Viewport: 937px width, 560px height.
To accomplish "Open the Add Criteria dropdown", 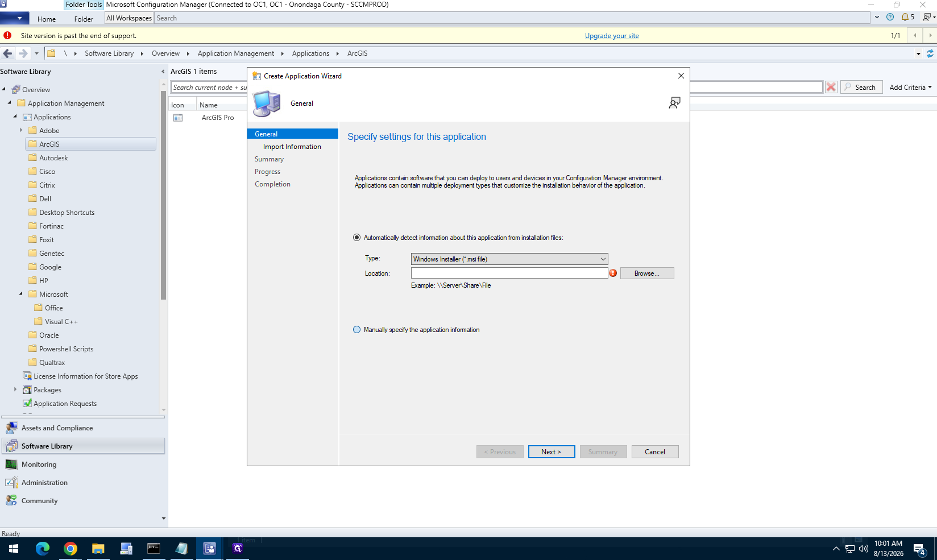I will (x=910, y=87).
